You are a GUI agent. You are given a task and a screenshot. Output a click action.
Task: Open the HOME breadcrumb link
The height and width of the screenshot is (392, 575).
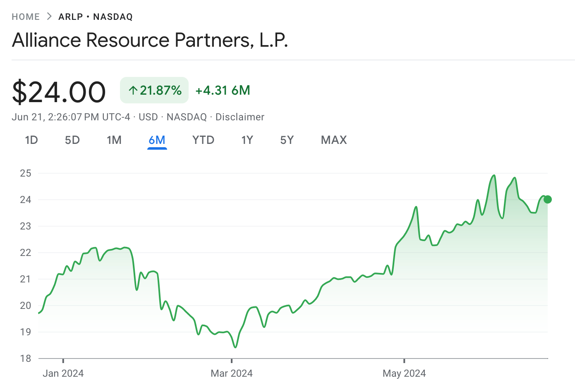tap(26, 17)
